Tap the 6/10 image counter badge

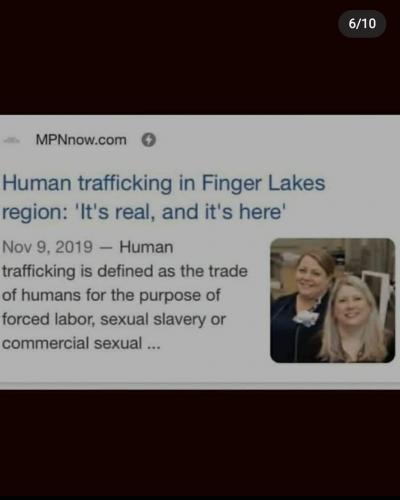pos(362,24)
